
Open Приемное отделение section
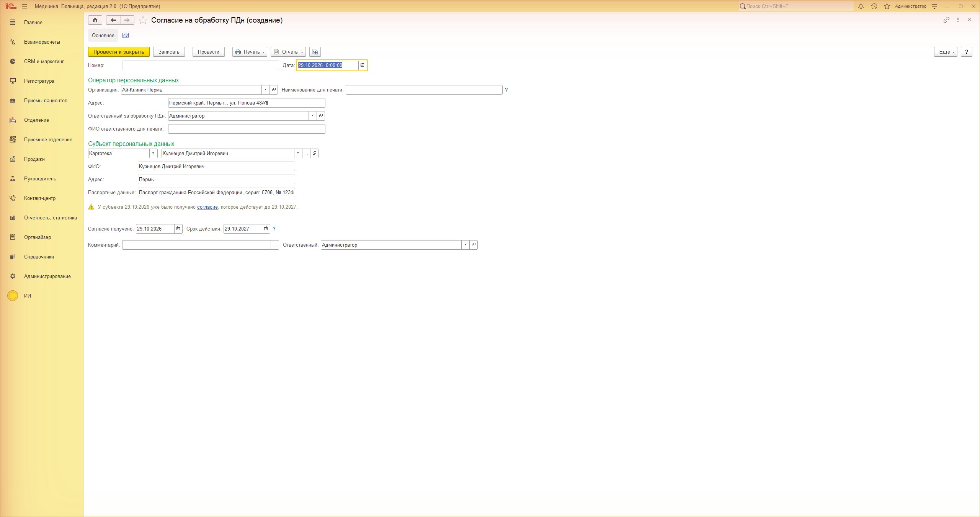(48, 139)
